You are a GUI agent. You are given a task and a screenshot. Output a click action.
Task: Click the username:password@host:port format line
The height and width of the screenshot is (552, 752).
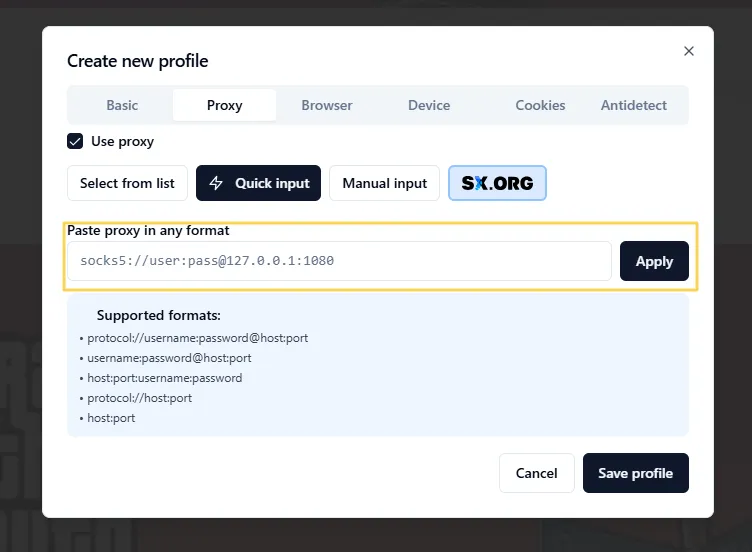tap(169, 358)
